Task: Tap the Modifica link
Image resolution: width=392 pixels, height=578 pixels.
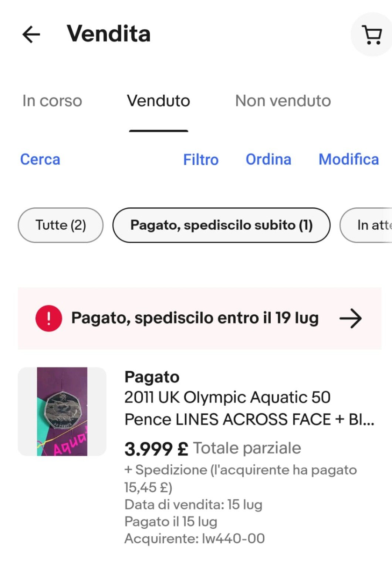Action: point(348,159)
